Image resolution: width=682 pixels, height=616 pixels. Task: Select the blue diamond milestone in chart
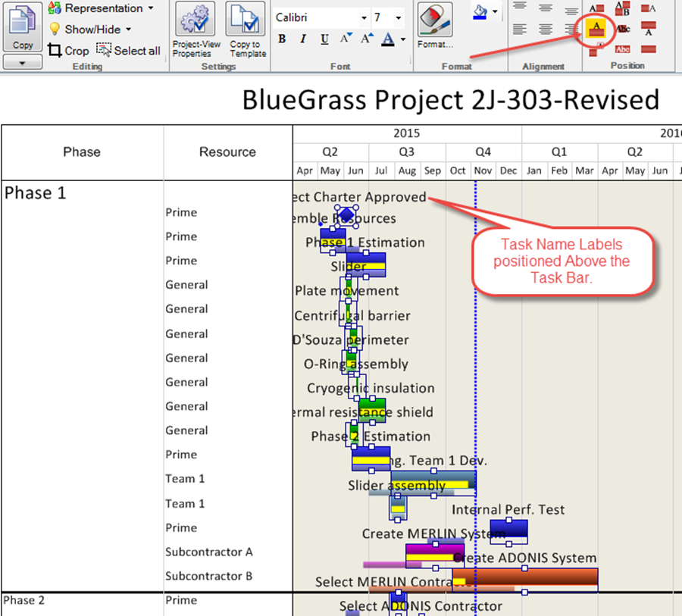click(x=345, y=215)
